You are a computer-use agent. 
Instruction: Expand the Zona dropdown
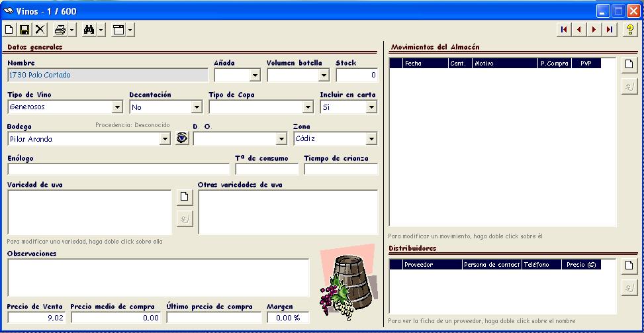tap(371, 139)
